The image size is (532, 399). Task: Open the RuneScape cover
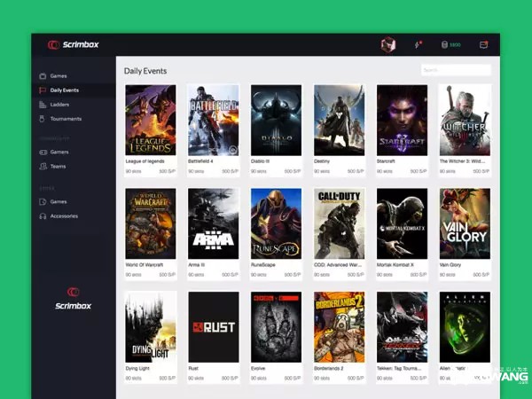click(276, 223)
